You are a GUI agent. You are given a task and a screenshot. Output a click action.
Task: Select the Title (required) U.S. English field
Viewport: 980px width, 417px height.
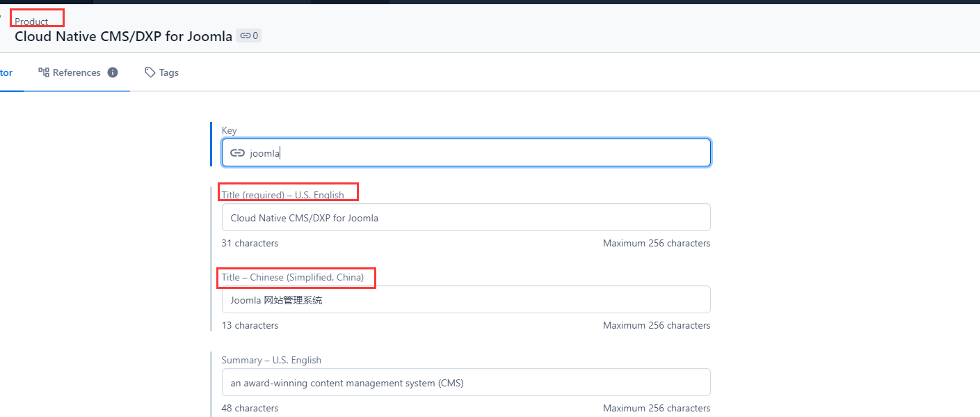point(466,217)
